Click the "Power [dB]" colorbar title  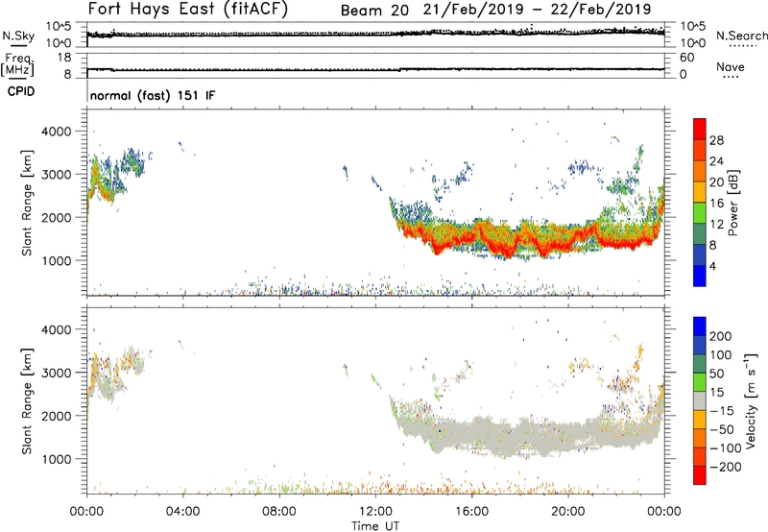pyautogui.click(x=732, y=203)
